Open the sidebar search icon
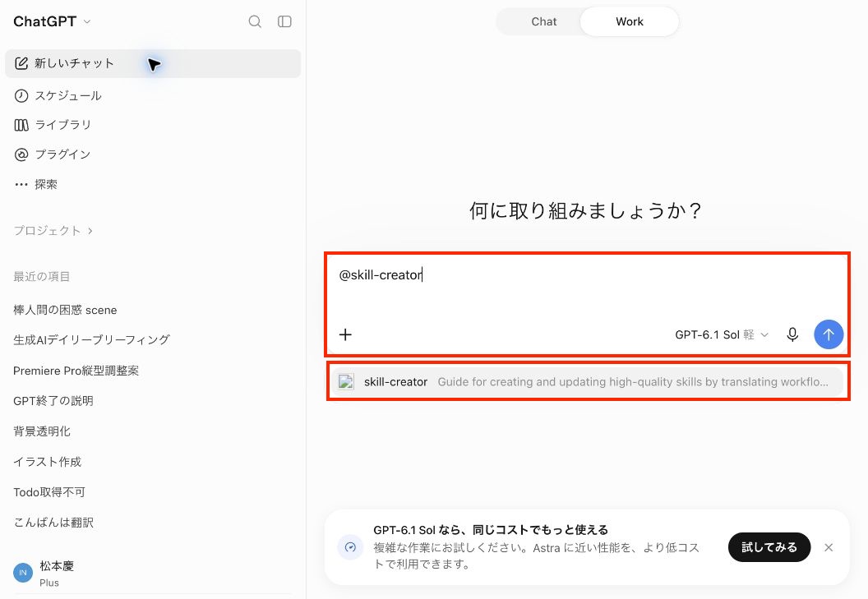 coord(255,21)
